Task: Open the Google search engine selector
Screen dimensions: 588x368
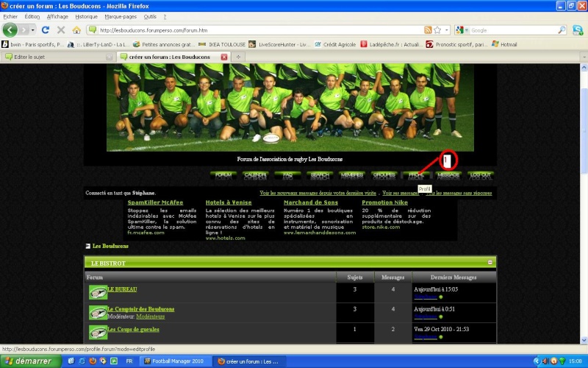Action: [x=462, y=30]
